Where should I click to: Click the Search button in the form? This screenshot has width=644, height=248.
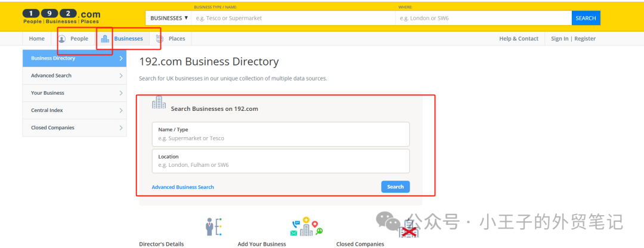395,187
